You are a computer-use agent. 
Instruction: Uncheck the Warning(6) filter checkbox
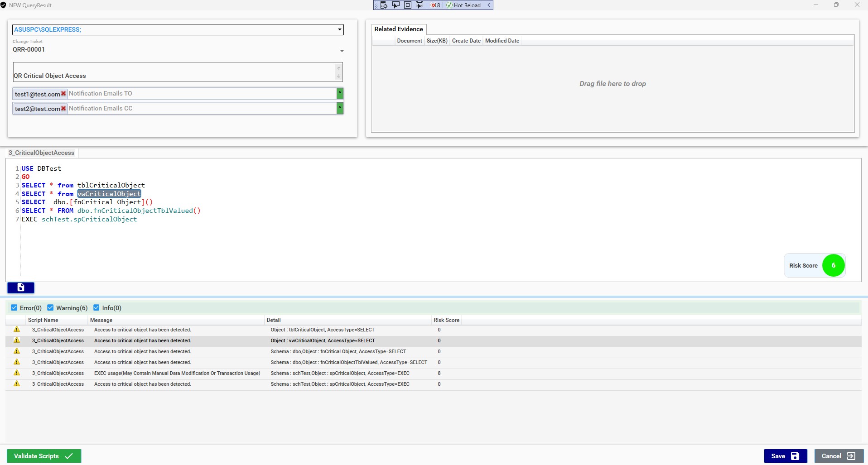pyautogui.click(x=50, y=308)
